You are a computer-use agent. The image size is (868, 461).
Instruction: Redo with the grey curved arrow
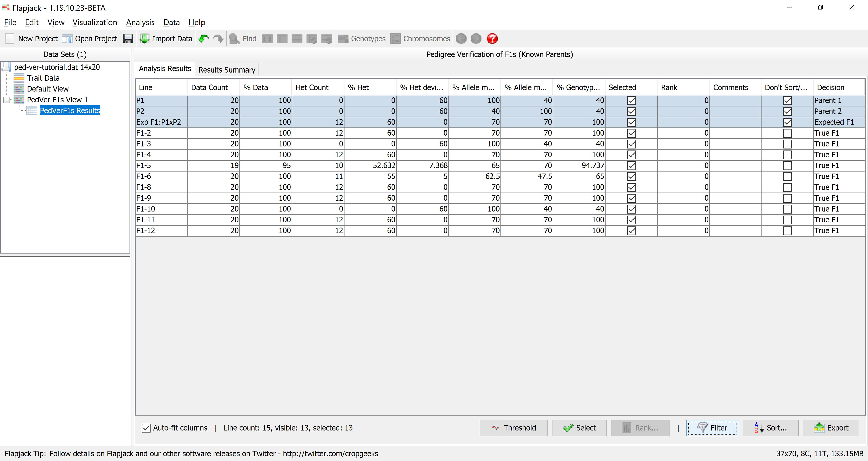tap(218, 39)
